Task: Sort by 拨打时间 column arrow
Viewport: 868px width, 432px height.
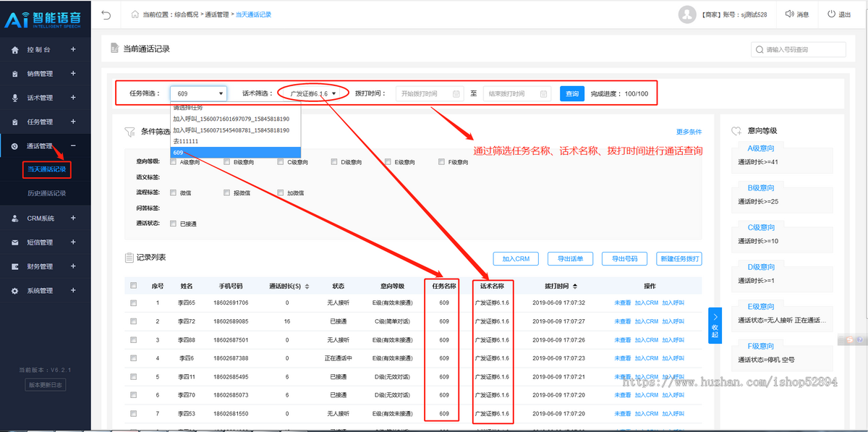Action: coord(574,286)
